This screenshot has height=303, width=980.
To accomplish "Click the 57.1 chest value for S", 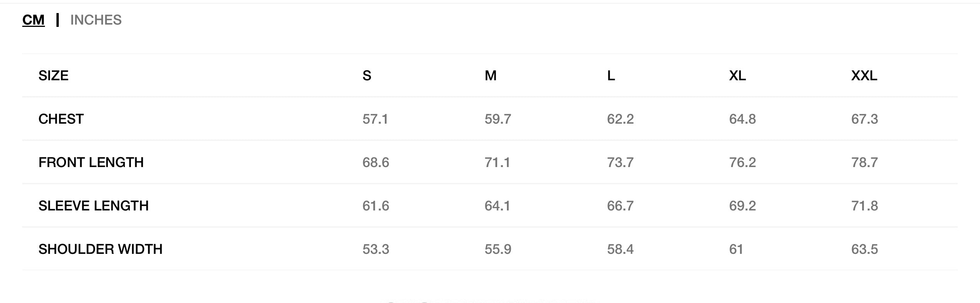I will 375,119.
